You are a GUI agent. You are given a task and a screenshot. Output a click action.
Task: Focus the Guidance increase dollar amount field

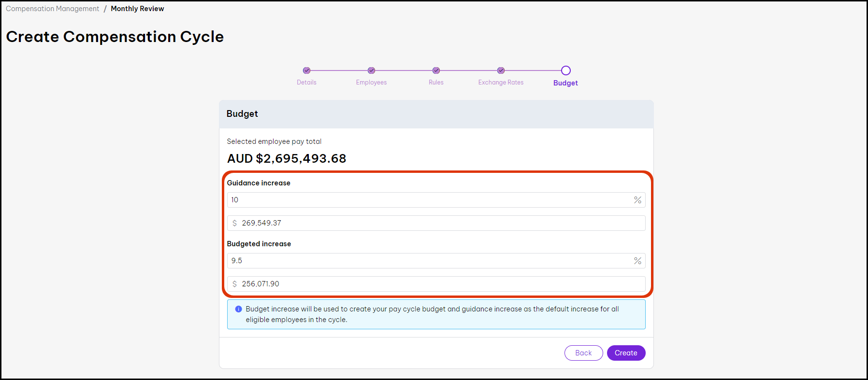(x=440, y=223)
